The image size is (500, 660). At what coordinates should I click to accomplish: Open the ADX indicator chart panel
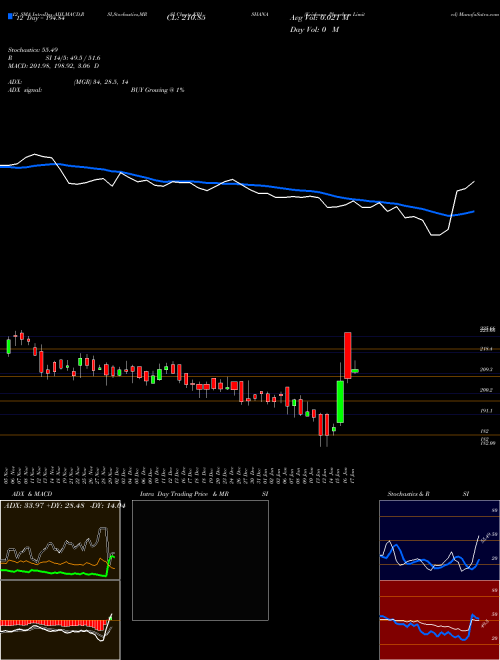tap(60, 540)
